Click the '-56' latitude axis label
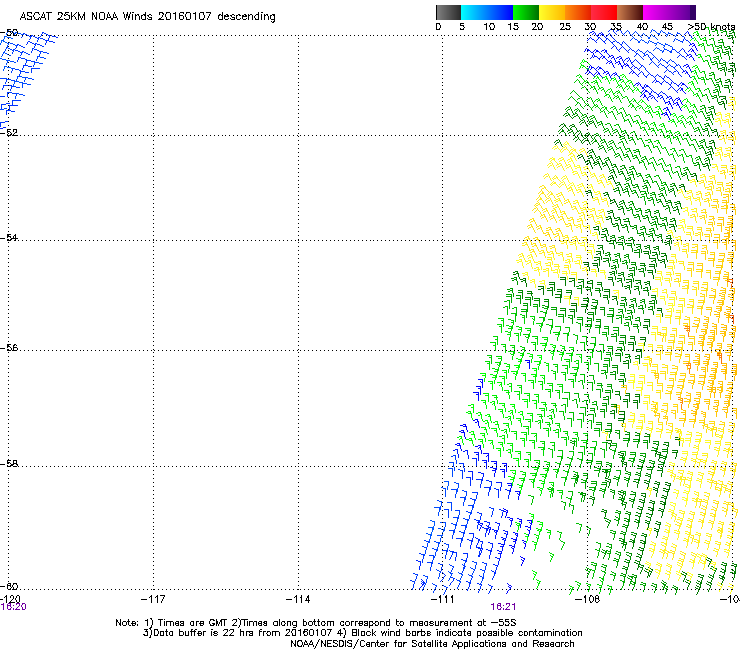The height and width of the screenshot is (650, 740). [9, 347]
